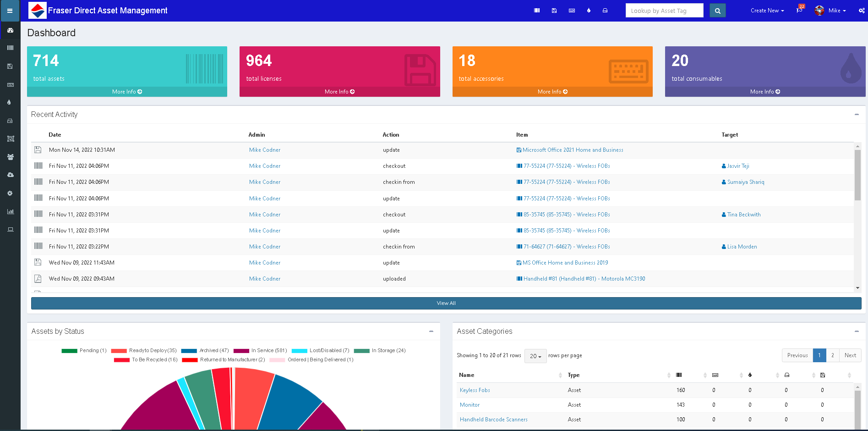Image resolution: width=868 pixels, height=431 pixels.
Task: Toggle the sidebar with the hamburger menu
Action: [x=10, y=11]
